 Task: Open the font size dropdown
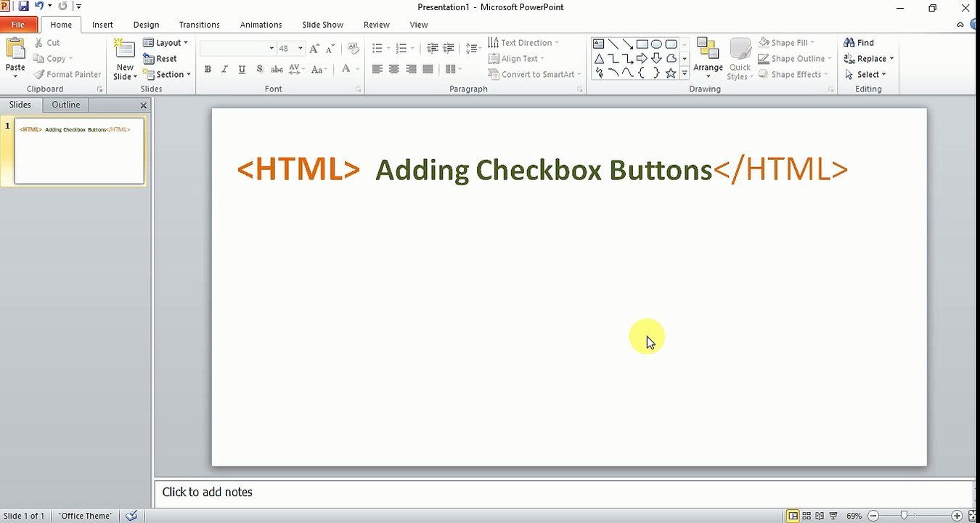tap(301, 49)
